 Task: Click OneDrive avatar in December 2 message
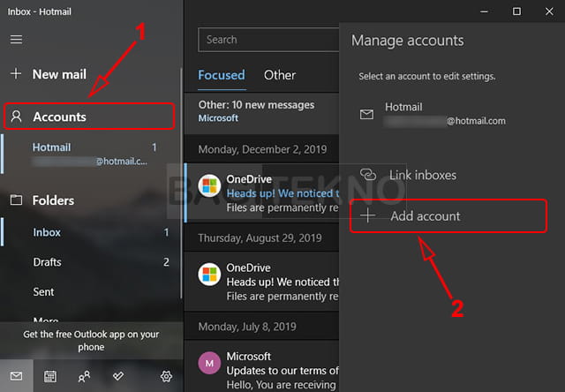[209, 186]
